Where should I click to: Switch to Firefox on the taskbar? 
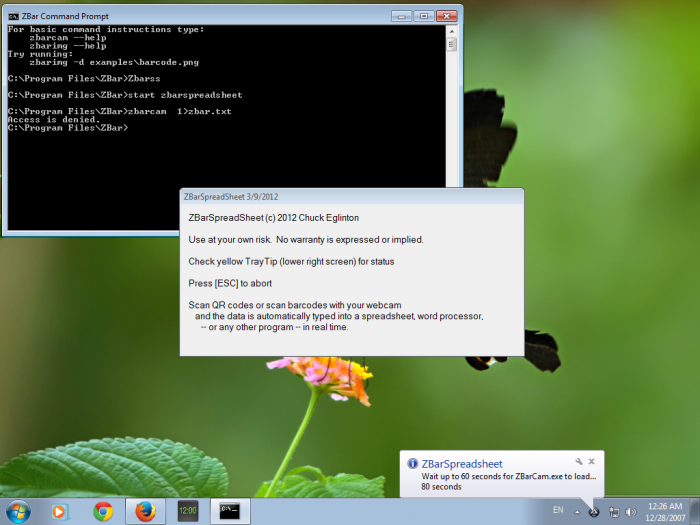point(146,512)
